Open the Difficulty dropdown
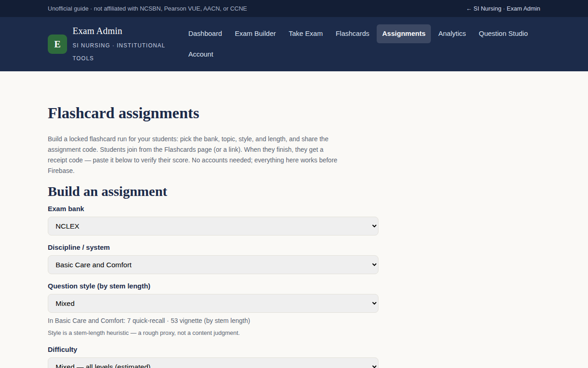 pos(213,363)
